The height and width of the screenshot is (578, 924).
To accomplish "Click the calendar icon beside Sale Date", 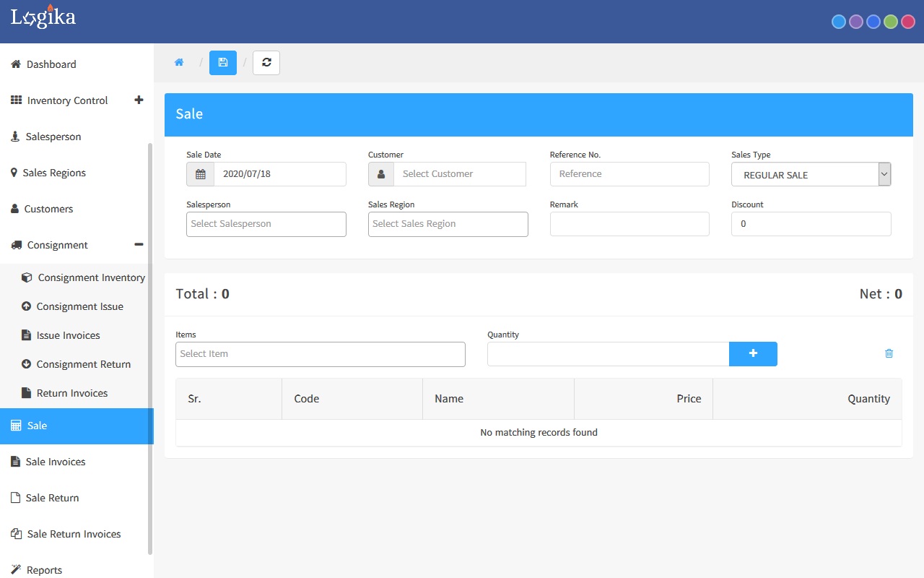I will 201,174.
